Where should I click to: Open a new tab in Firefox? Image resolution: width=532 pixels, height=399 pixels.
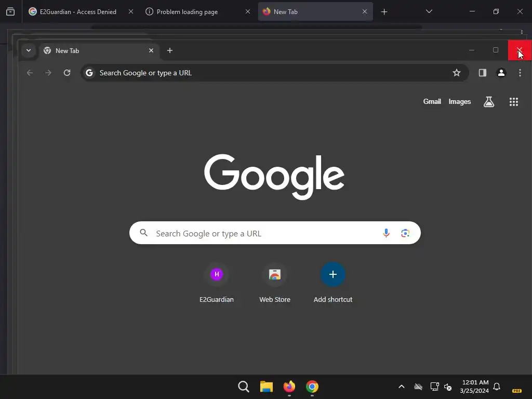pyautogui.click(x=384, y=12)
